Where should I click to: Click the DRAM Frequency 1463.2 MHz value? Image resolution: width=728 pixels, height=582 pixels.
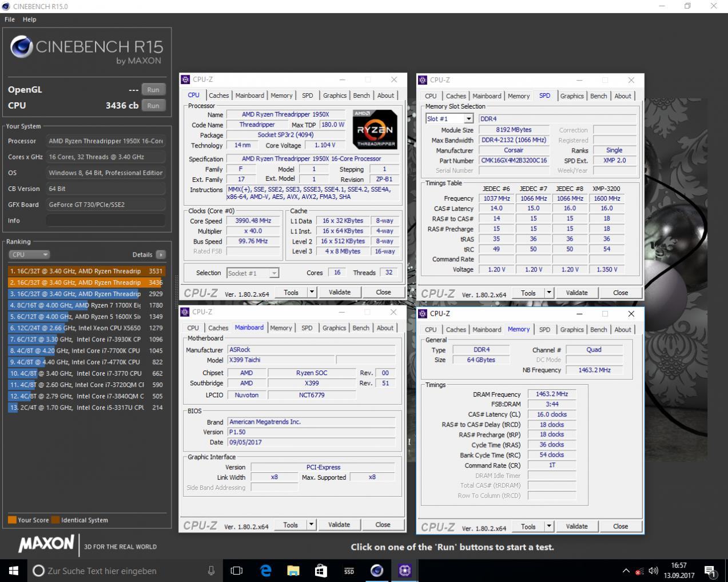point(552,394)
